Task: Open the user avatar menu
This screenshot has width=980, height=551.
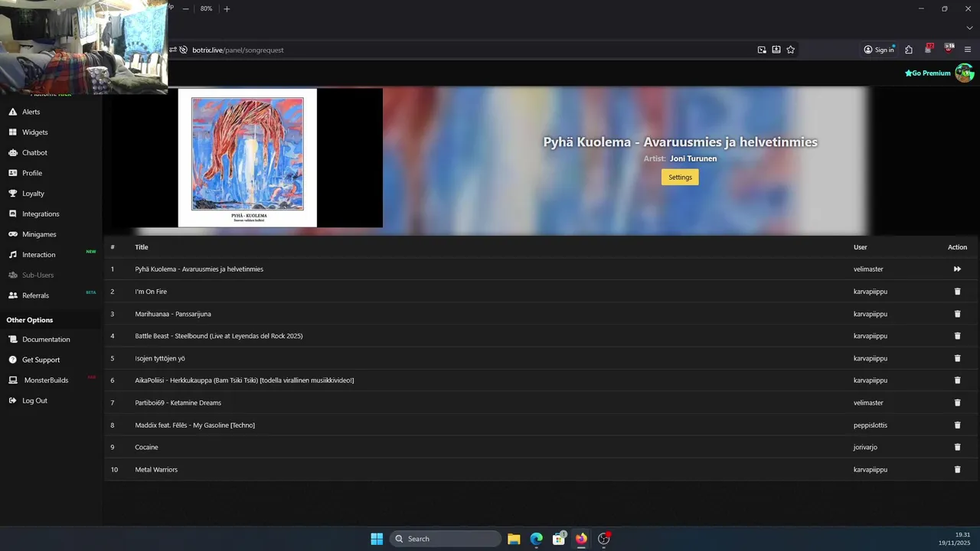Action: (x=965, y=73)
